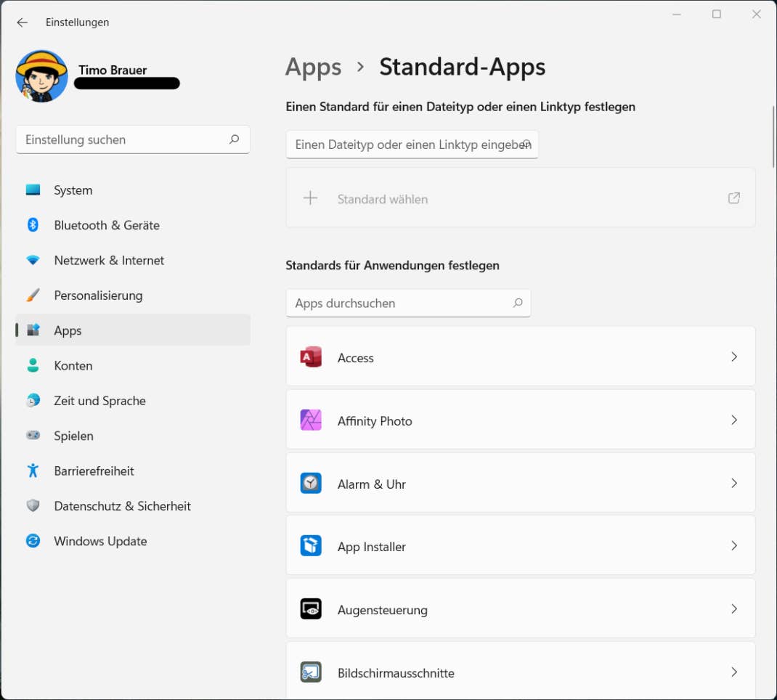The width and height of the screenshot is (777, 700).
Task: Open Alarm & Uhr defaults
Action: 521,482
